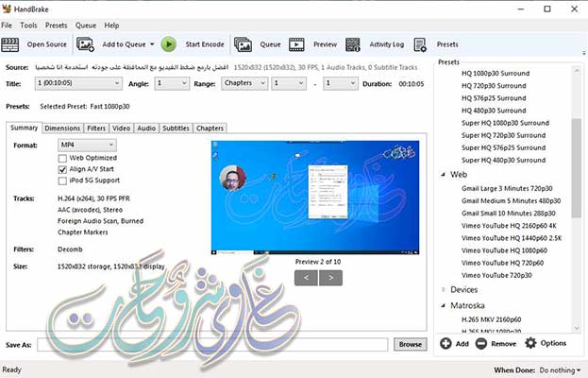Open the Angle dropdown
588x378 pixels.
coord(172,83)
